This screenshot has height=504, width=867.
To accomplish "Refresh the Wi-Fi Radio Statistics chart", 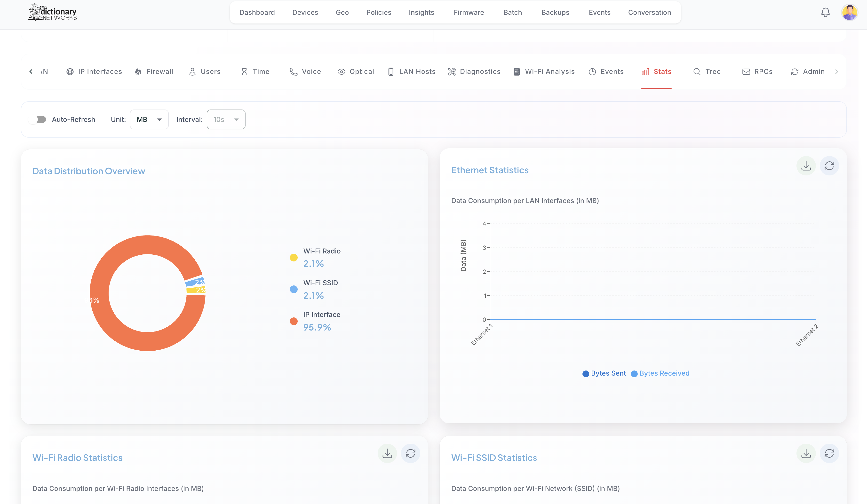I will [410, 453].
